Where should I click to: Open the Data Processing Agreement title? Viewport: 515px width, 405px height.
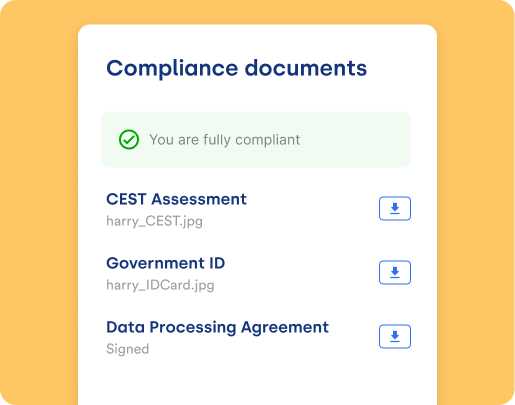tap(218, 327)
